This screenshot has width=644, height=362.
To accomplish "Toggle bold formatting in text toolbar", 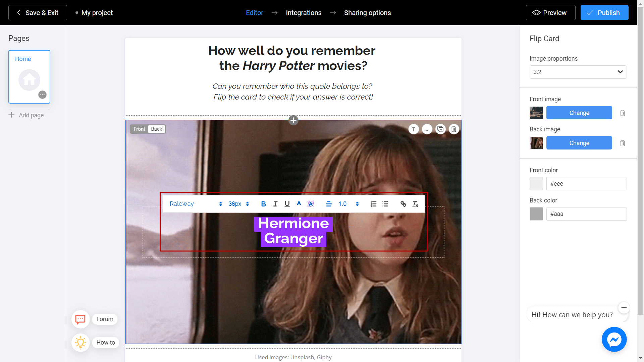I will coord(263,204).
